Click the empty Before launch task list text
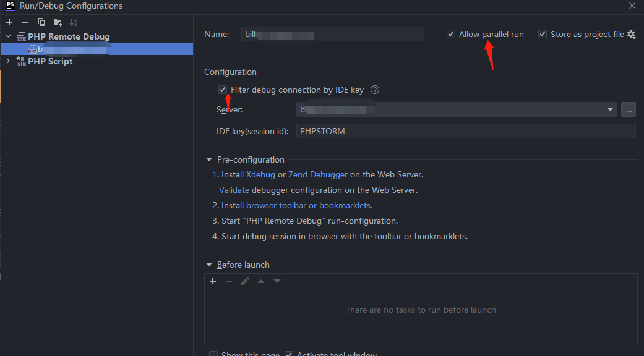The width and height of the screenshot is (644, 356). [x=421, y=310]
